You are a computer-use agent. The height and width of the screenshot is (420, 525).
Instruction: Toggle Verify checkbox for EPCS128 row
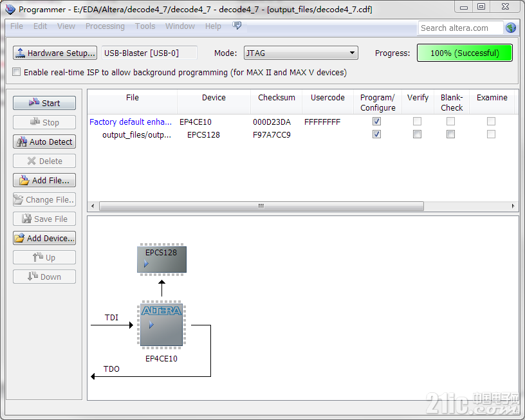pyautogui.click(x=417, y=134)
